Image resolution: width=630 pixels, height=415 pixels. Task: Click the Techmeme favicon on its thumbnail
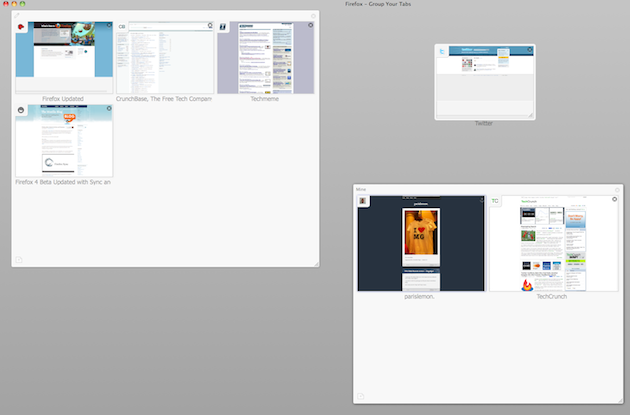(x=223, y=27)
